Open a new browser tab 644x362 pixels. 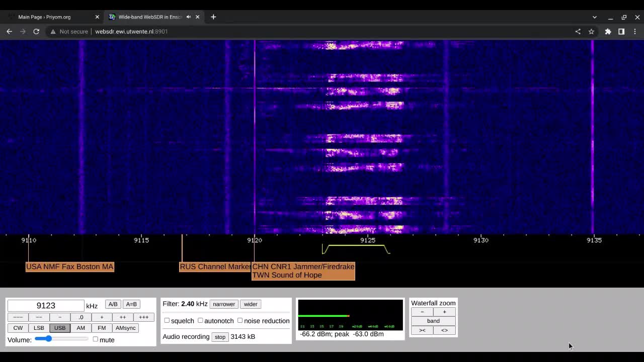[213, 17]
